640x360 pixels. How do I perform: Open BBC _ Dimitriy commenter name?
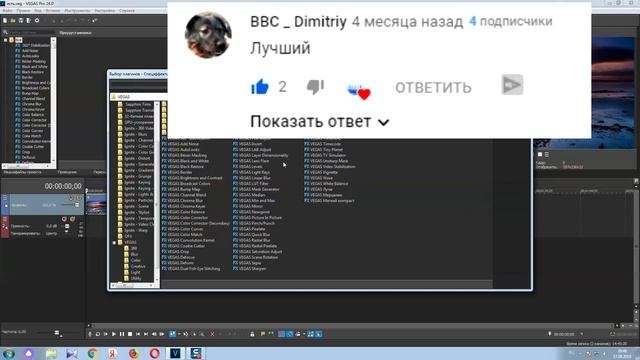point(298,22)
